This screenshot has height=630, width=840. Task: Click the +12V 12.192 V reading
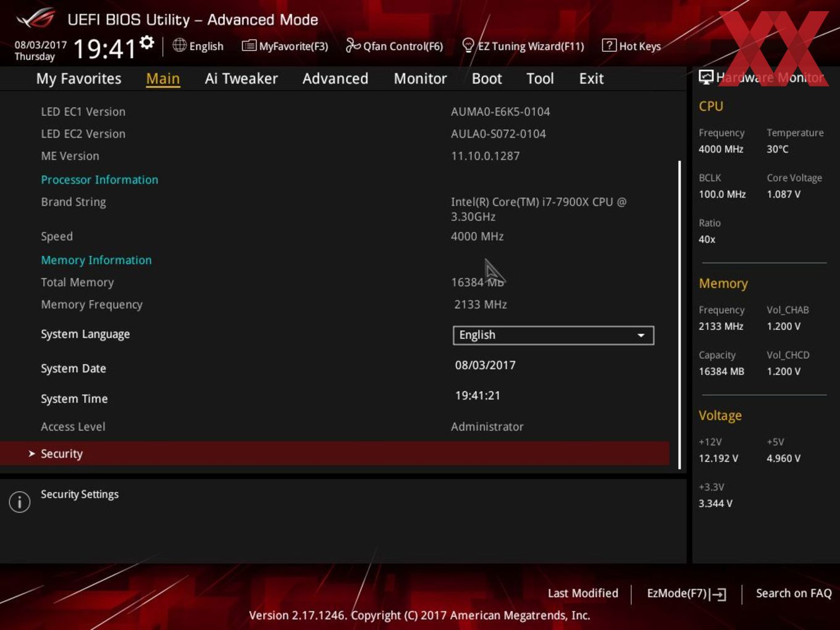click(x=718, y=458)
